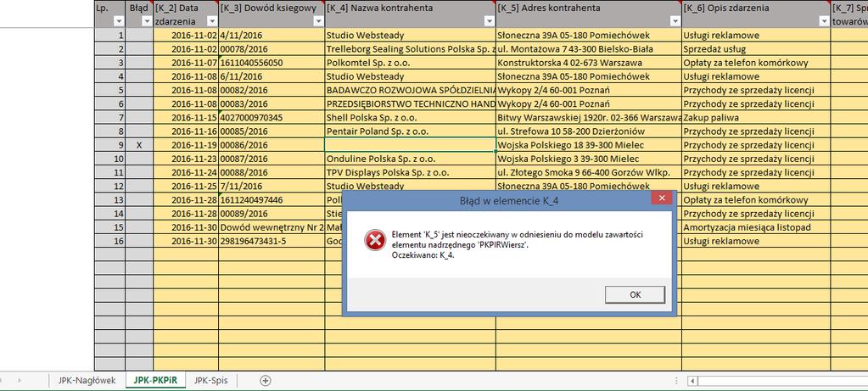Image resolution: width=868 pixels, height=391 pixels.
Task: Select the cell 'Polkomtel Sp. z o.o.'
Action: point(410,63)
